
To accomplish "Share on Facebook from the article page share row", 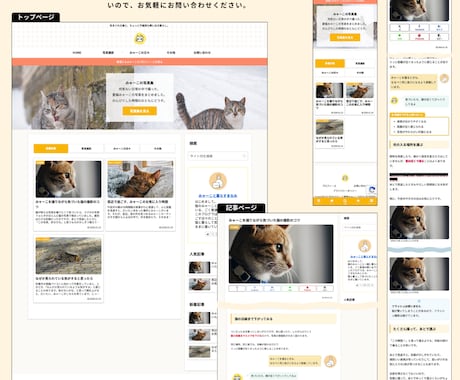I will click(255, 289).
